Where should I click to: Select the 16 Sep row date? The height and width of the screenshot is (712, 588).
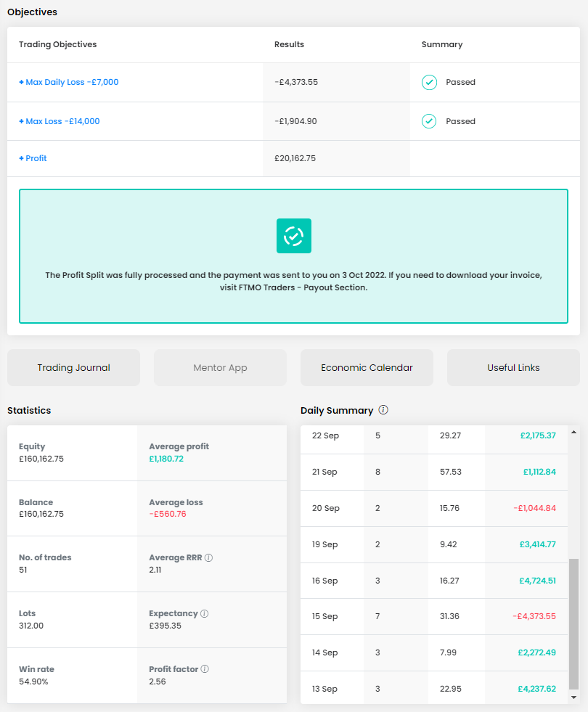pyautogui.click(x=324, y=581)
